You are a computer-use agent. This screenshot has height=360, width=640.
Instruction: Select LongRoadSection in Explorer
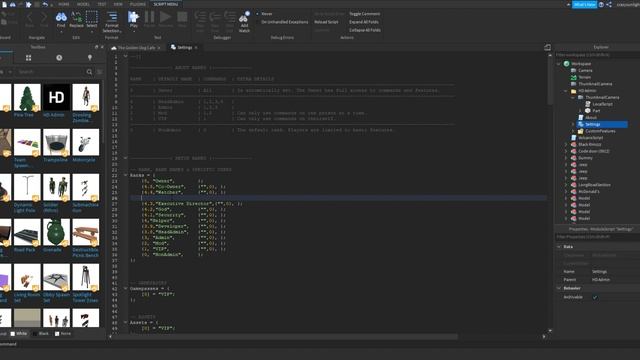tap(594, 185)
